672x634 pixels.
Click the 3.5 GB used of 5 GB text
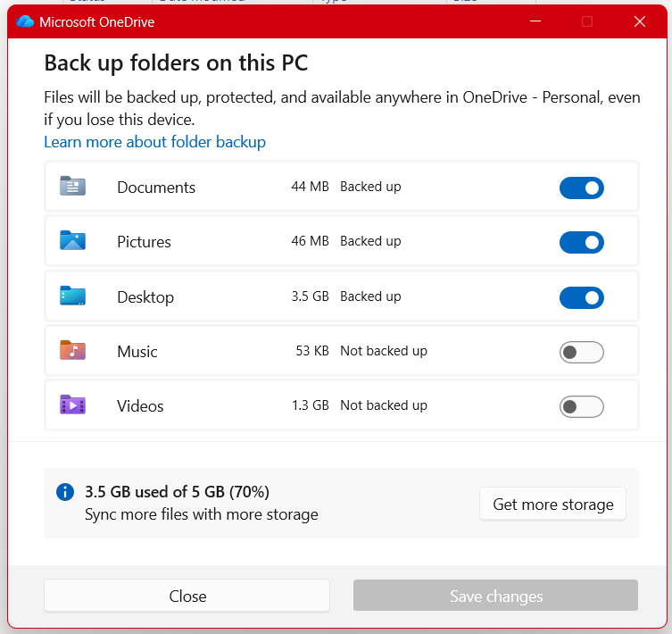click(x=177, y=492)
